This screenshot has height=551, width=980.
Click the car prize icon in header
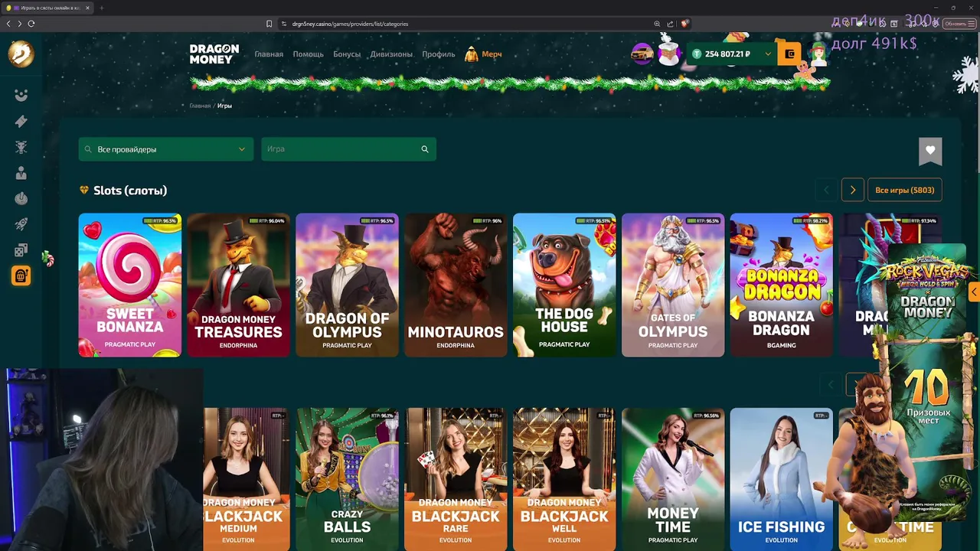(642, 54)
